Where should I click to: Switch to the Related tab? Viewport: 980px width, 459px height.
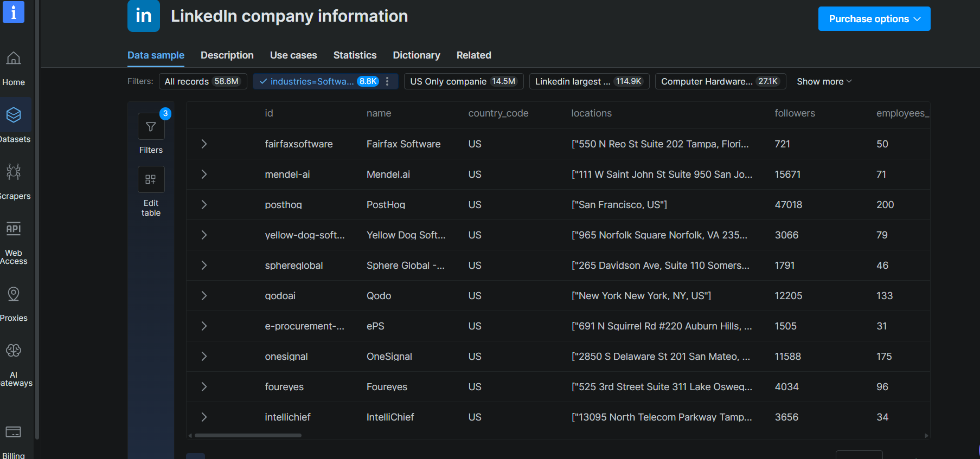[x=473, y=55]
